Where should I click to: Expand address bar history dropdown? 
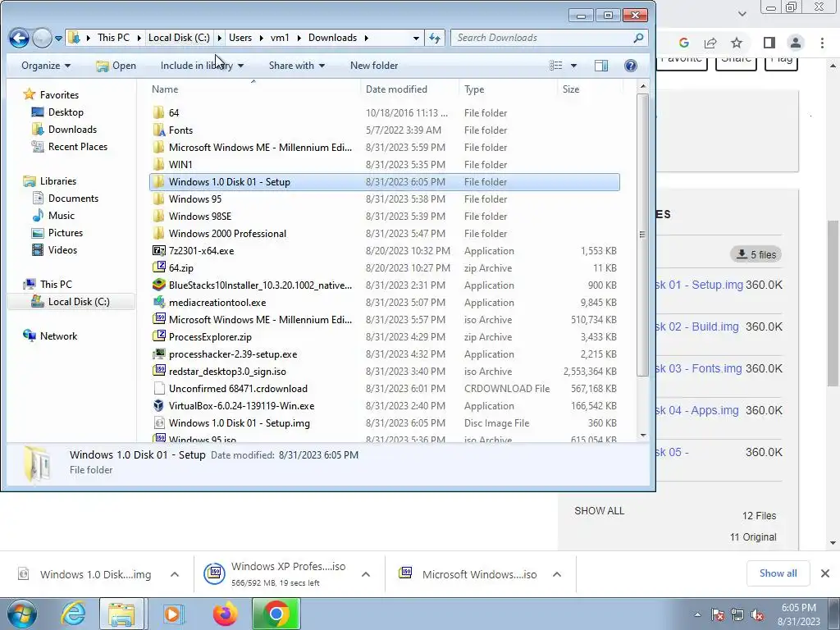(416, 38)
